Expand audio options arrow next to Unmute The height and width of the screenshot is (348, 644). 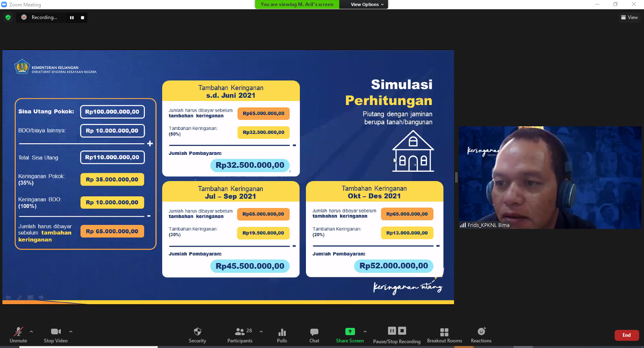click(31, 332)
